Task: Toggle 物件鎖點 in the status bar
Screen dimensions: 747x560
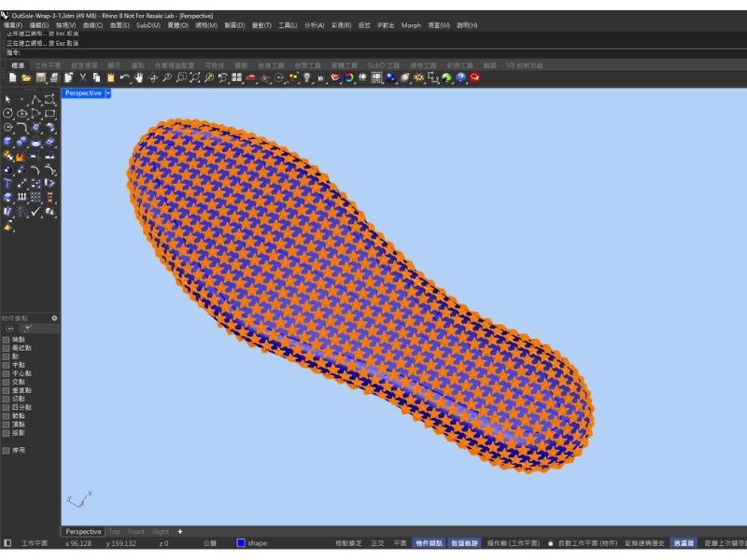Action: [x=428, y=542]
